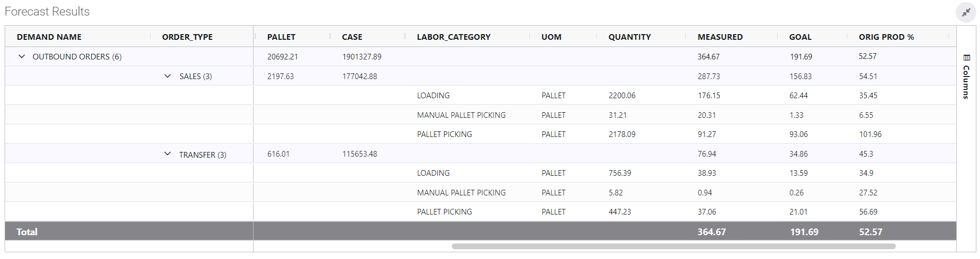Sort by PALLET column header
This screenshot has width=980, height=259.
281,37
